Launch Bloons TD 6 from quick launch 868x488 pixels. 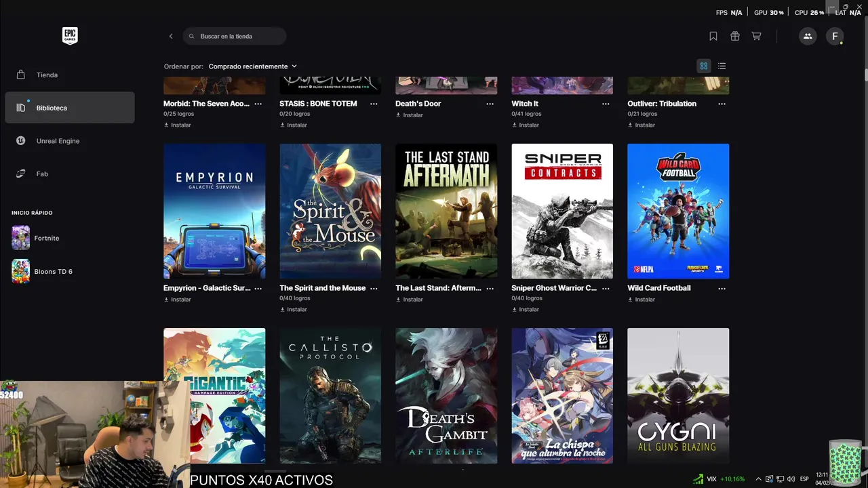(70, 271)
